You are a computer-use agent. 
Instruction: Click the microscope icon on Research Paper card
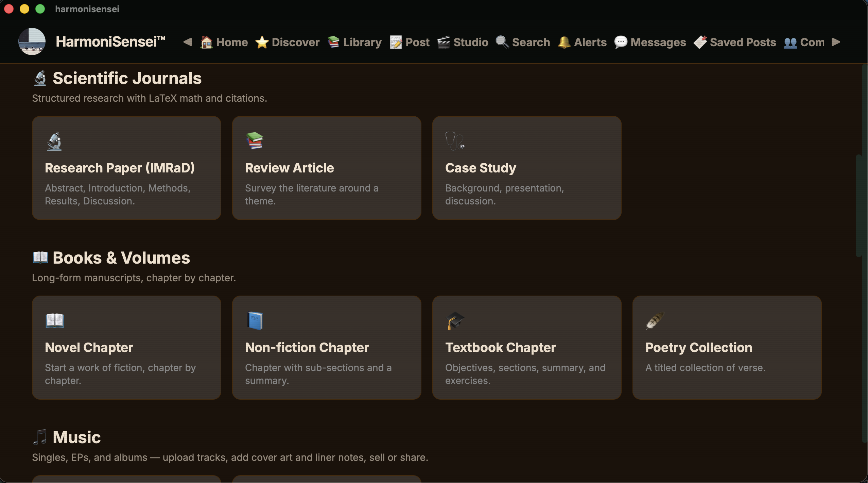pyautogui.click(x=54, y=141)
